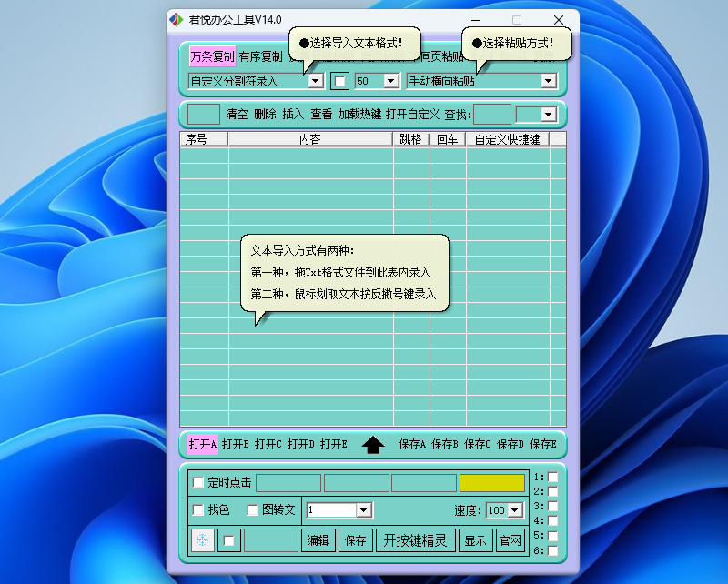
Task: Click 保存D slot
Action: point(511,444)
